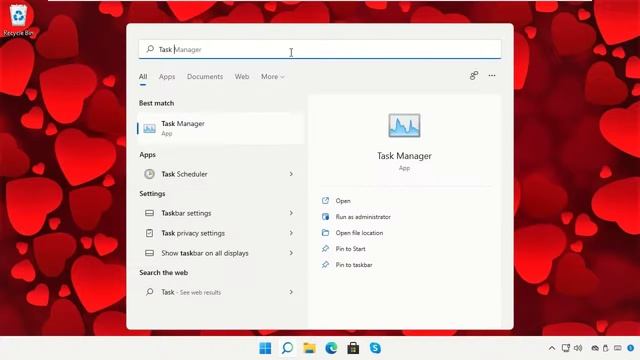640x360 pixels.
Task: Choose Pin to Start
Action: [350, 249]
